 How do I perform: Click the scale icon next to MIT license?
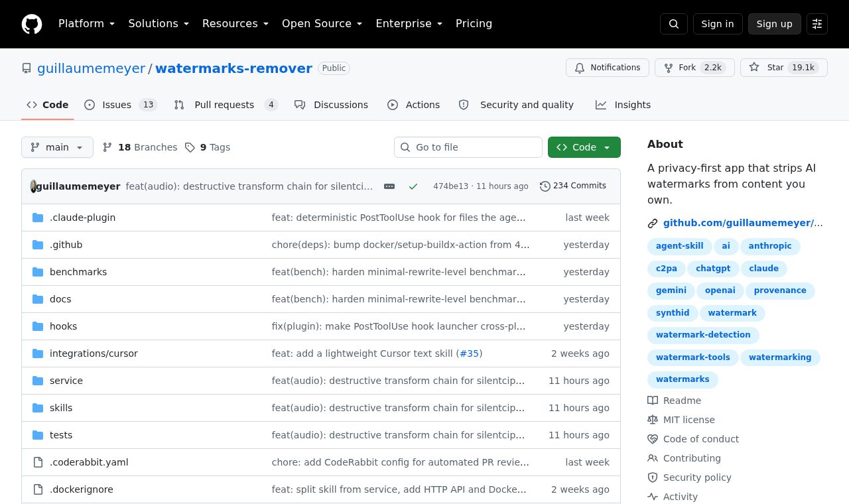point(653,420)
